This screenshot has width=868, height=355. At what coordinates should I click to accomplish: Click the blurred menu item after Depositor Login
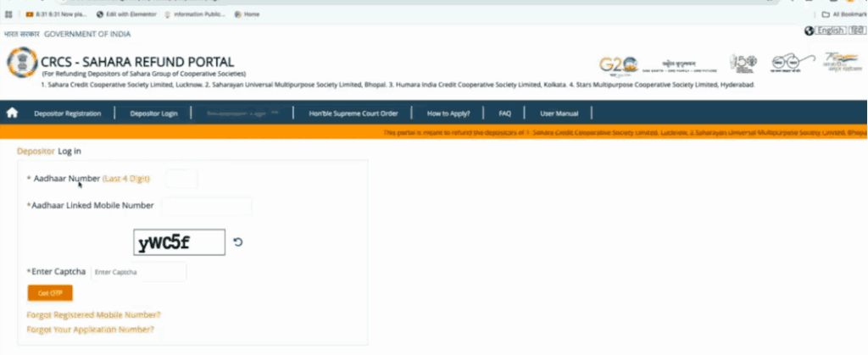tap(242, 114)
